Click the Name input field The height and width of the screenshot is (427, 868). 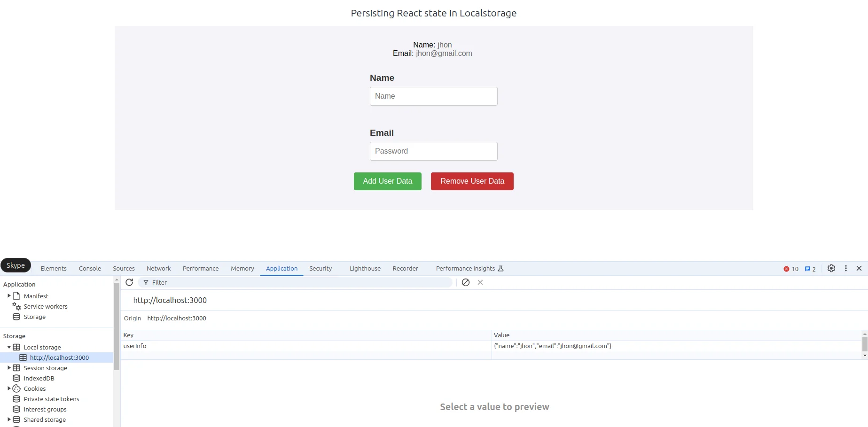tap(433, 96)
